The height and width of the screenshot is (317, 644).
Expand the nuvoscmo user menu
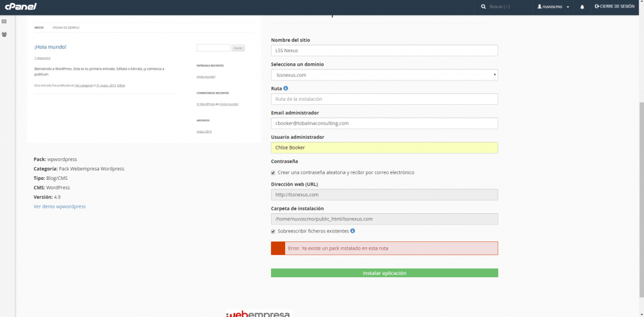coord(553,7)
